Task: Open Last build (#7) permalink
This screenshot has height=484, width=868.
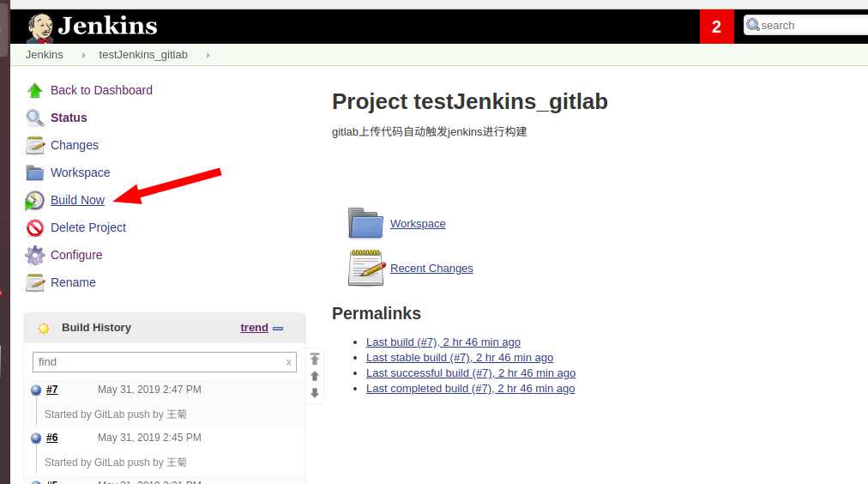Action: tap(443, 342)
